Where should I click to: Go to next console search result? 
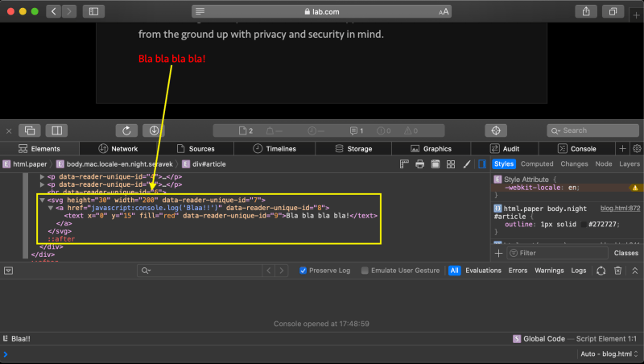click(281, 271)
